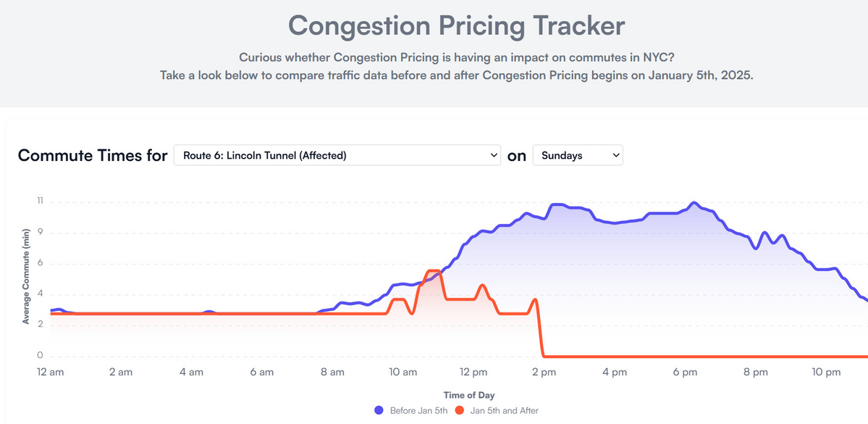Select the 6 pm time axis label
Screen dimensions: 868x424
685,373
